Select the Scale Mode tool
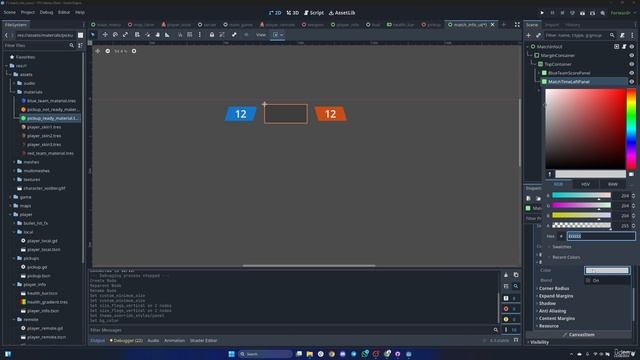This screenshot has width=640, height=360. tap(125, 35)
